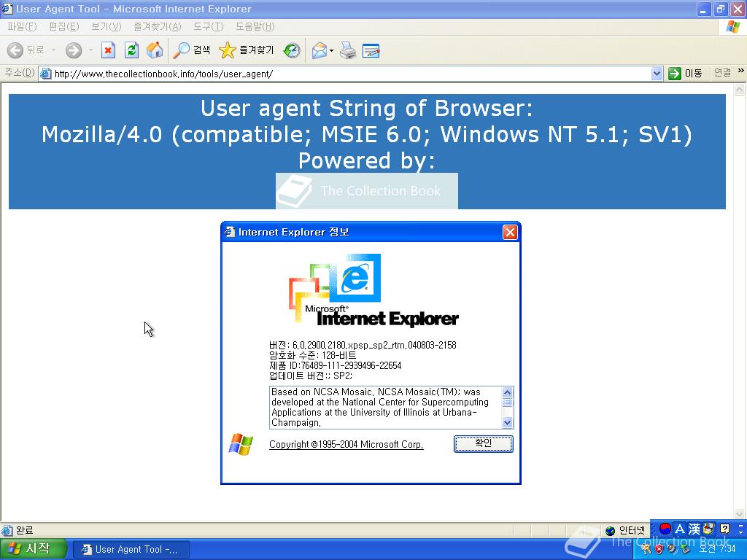747x560 pixels.
Task: Click the keys tray icon
Action: tap(646, 549)
